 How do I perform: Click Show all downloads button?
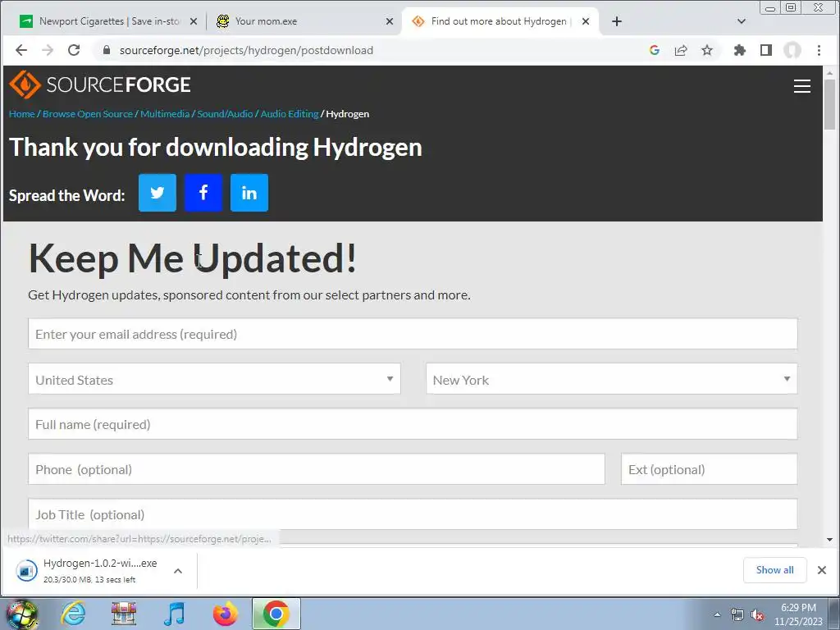(x=774, y=570)
